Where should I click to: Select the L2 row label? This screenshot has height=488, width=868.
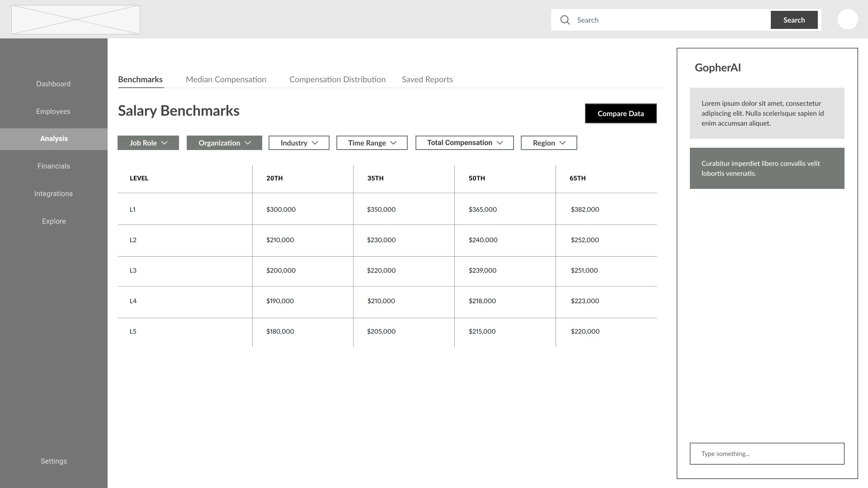point(133,240)
